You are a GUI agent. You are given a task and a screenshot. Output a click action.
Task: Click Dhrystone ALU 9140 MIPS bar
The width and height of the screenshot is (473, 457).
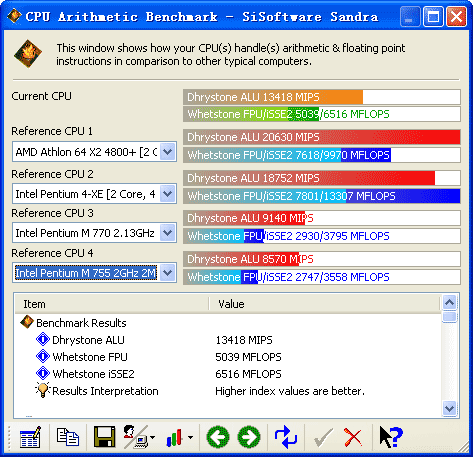click(322, 218)
